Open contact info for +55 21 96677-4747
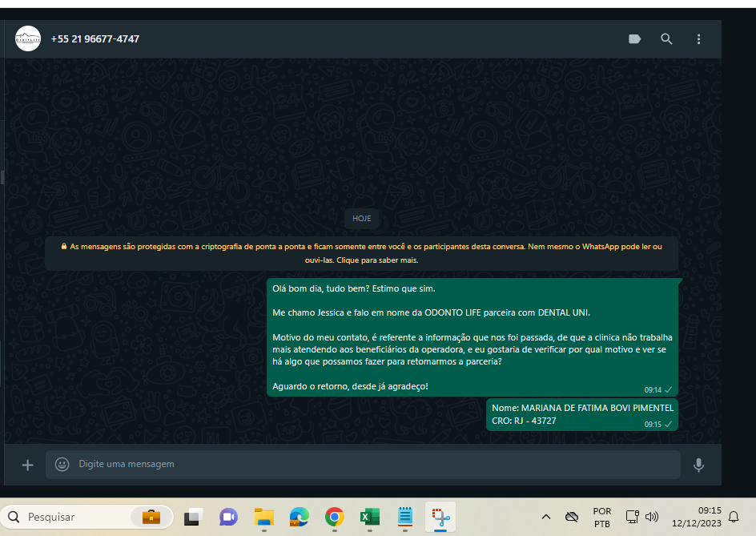The image size is (756, 536). click(95, 39)
